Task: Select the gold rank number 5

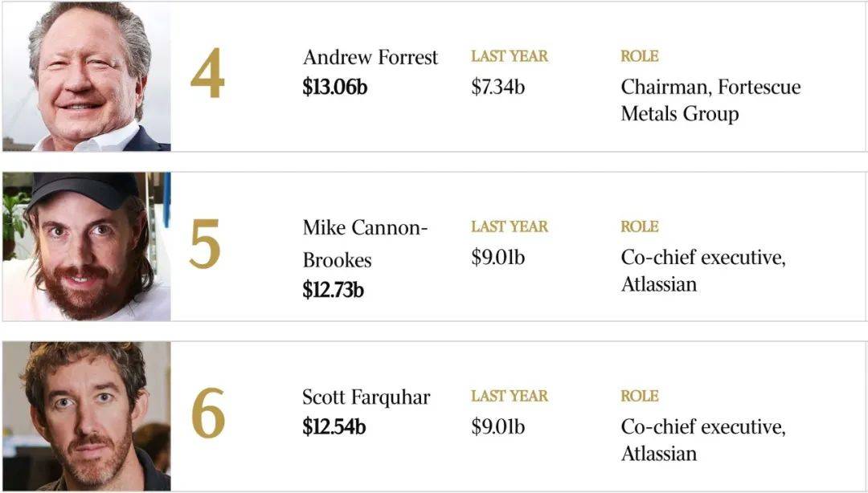Action: click(205, 244)
